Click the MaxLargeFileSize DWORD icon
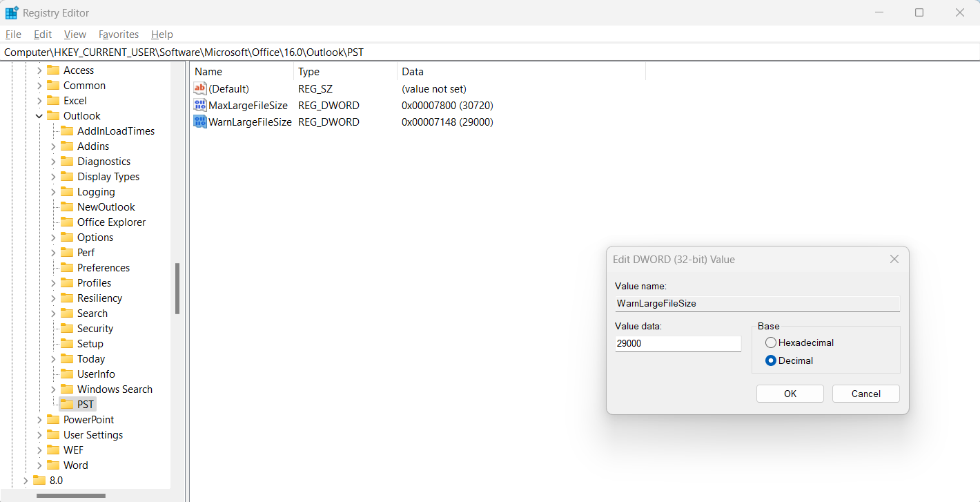This screenshot has width=980, height=502. [x=200, y=105]
